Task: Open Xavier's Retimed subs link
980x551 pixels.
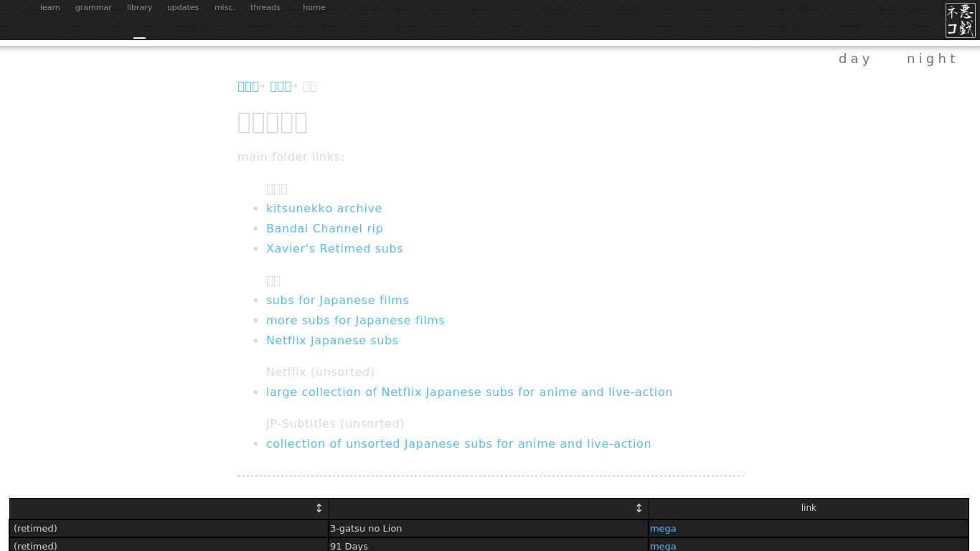Action: 334,248
